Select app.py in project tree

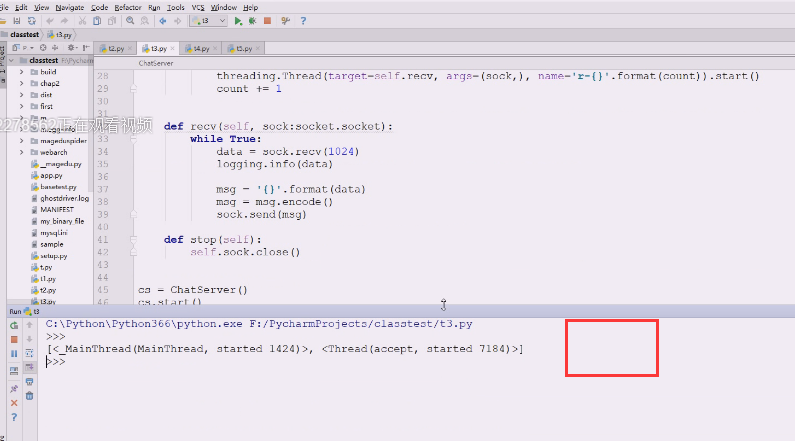point(51,175)
